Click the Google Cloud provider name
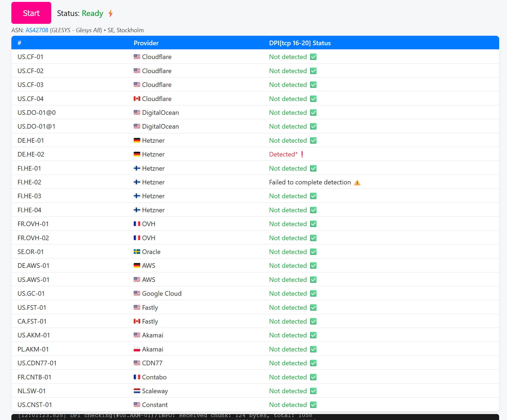507x420 pixels. [x=162, y=294]
